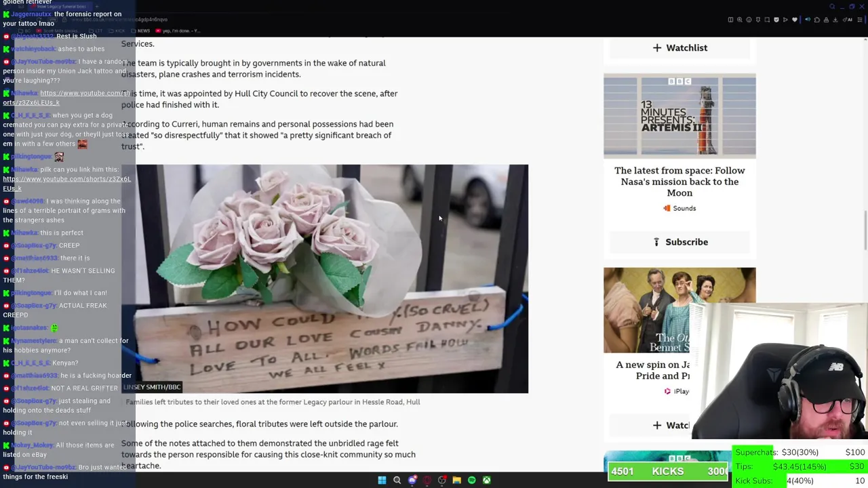Image resolution: width=868 pixels, height=488 pixels.
Task: Open the Windows Start menu
Action: 382,480
